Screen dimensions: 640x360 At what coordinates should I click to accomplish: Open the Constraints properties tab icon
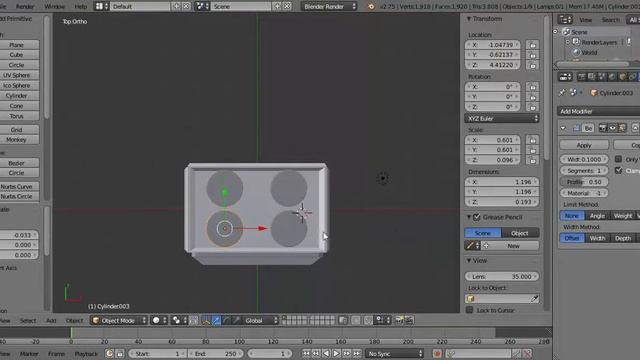pos(632,77)
